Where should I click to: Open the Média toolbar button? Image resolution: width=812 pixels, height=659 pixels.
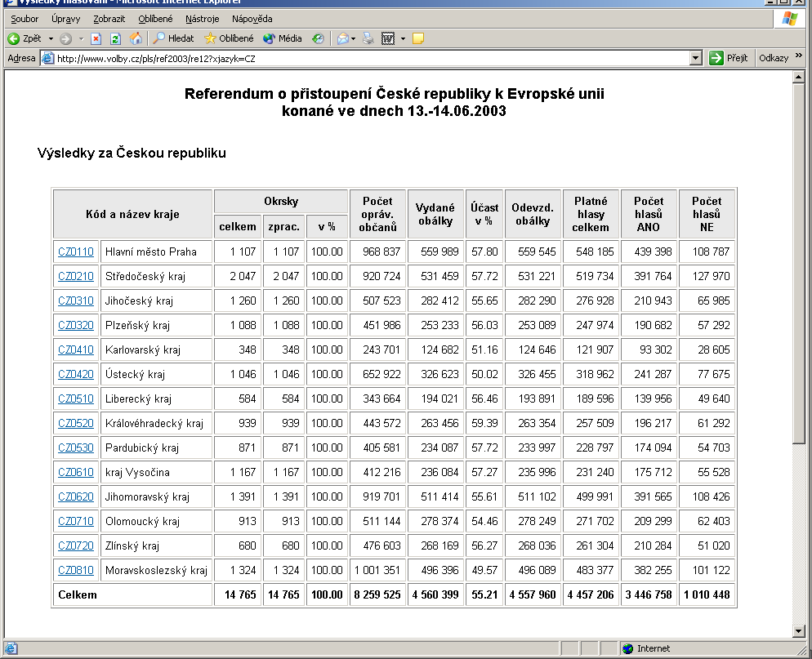[282, 38]
